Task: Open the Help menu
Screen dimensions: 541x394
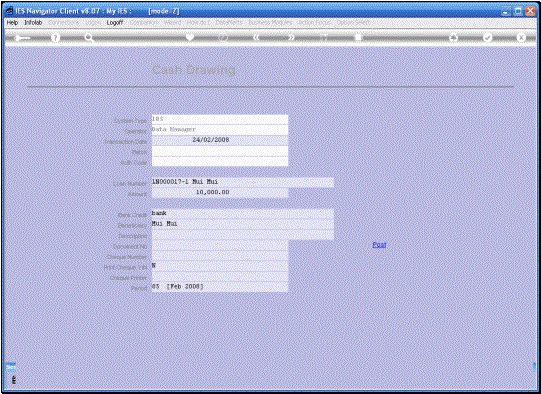Action: click(x=12, y=22)
